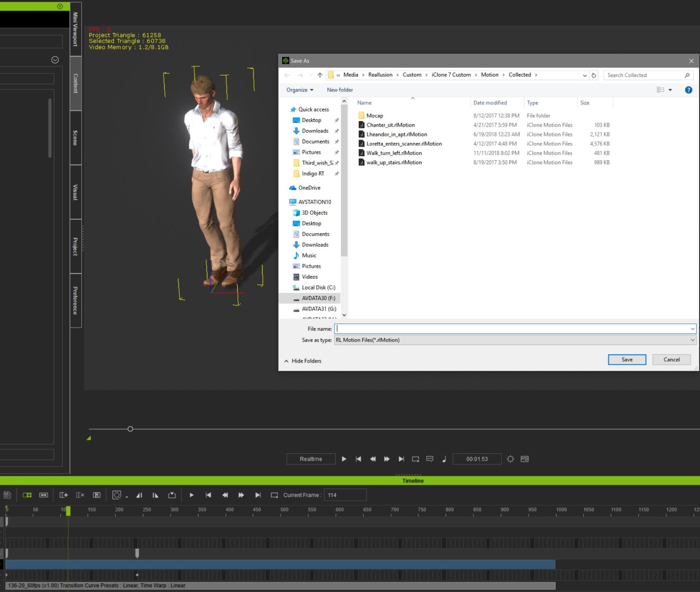Open the Organize dropdown menu
Image resolution: width=700 pixels, height=592 pixels.
[300, 90]
